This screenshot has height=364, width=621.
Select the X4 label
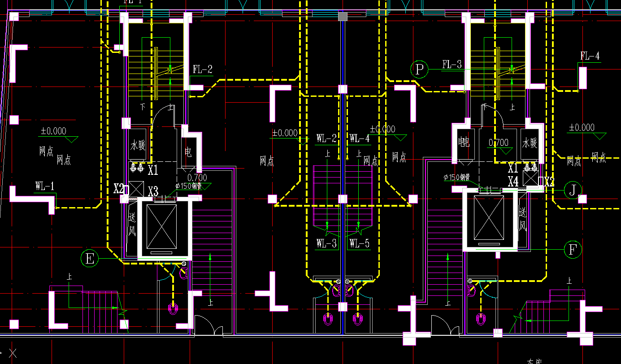coord(513,182)
